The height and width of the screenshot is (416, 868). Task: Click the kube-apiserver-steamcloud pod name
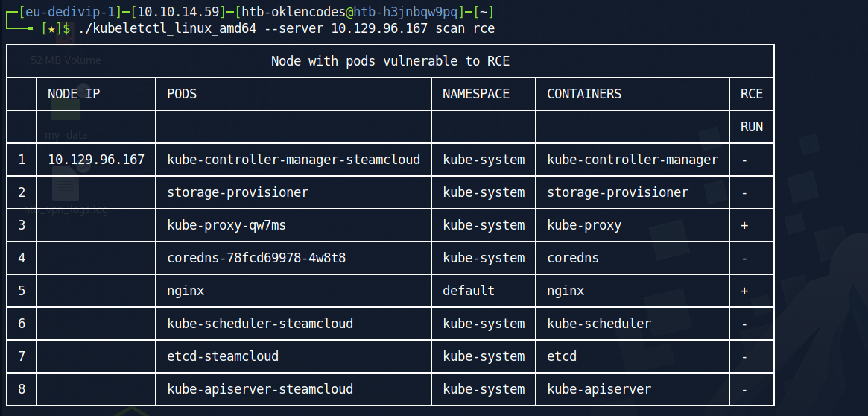tap(260, 389)
